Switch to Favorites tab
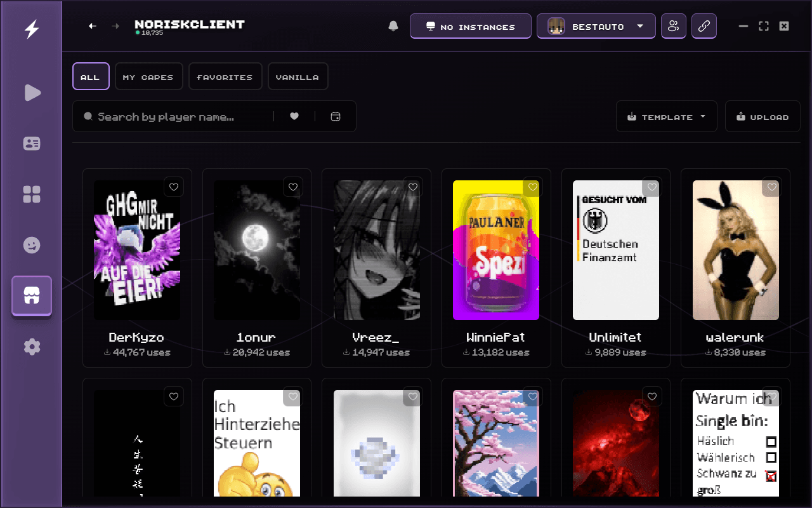This screenshot has width=812, height=508. click(x=225, y=76)
